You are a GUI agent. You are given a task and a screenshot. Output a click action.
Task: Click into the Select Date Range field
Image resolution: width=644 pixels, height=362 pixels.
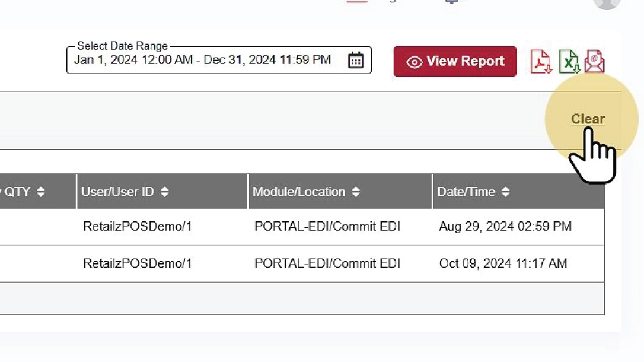tap(202, 61)
